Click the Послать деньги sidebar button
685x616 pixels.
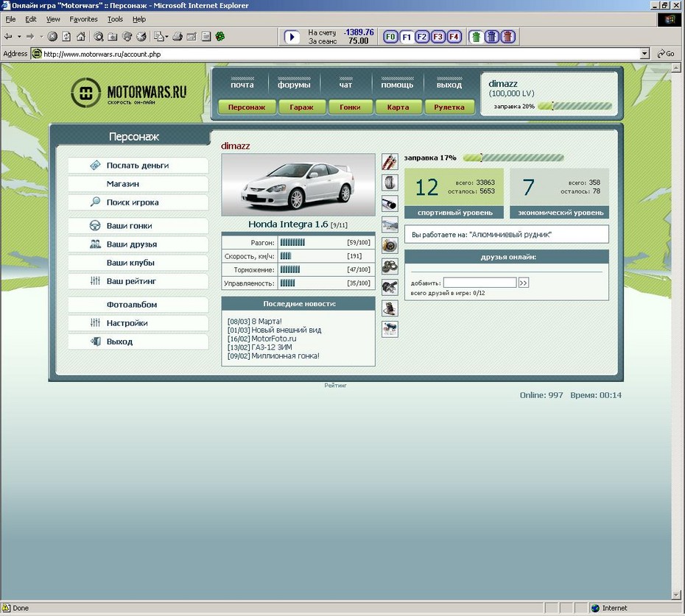click(x=138, y=166)
